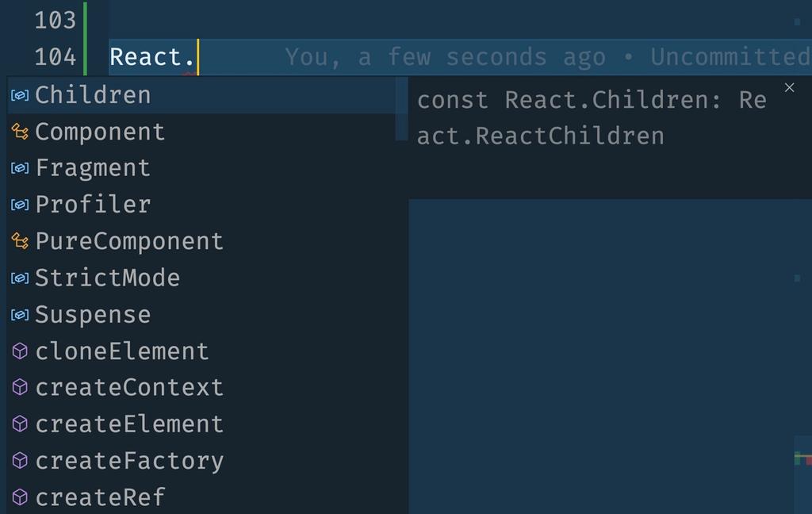Image resolution: width=812 pixels, height=514 pixels.
Task: Choose the highlighted Children completion
Action: coord(92,94)
